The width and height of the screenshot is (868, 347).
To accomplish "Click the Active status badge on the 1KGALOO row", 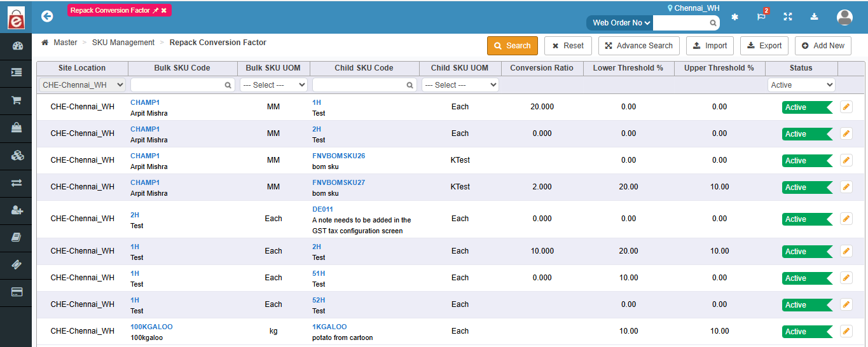I will tap(807, 331).
